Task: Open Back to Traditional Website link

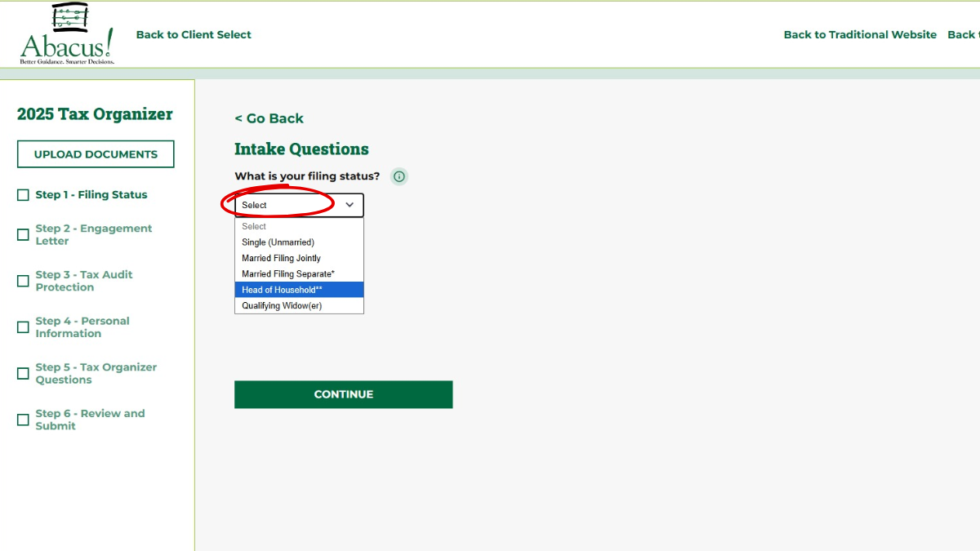Action: click(x=860, y=34)
